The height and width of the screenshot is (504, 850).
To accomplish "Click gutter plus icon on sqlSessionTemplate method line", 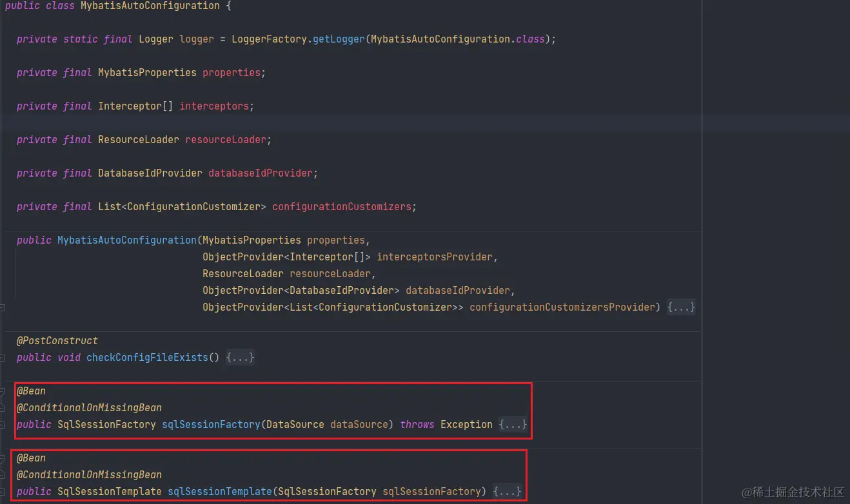I will (3, 492).
